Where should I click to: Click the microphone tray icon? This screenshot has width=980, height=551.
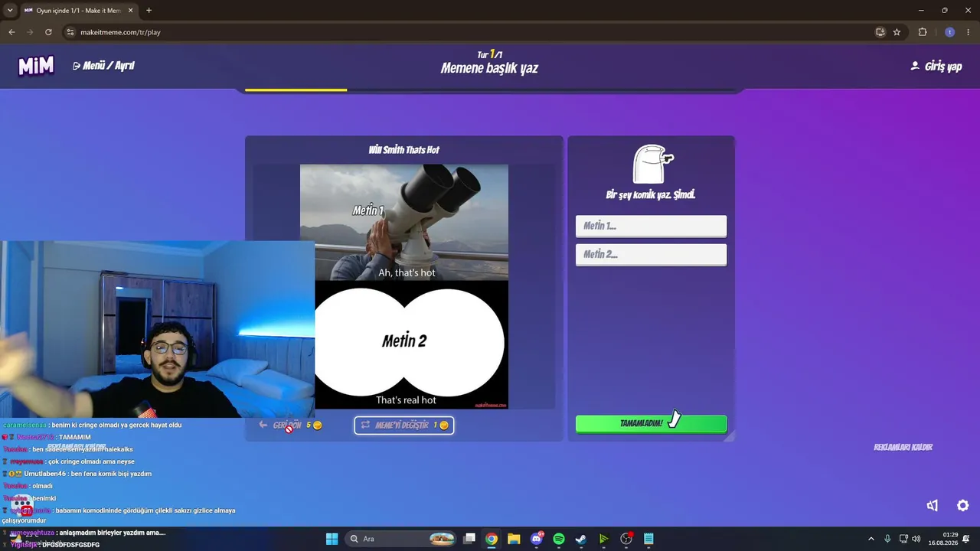887,539
